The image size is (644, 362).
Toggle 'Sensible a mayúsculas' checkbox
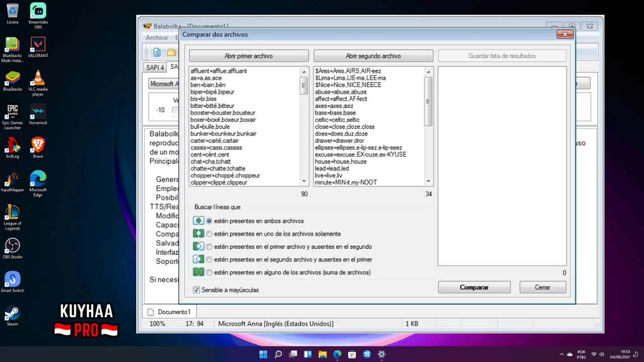point(197,290)
